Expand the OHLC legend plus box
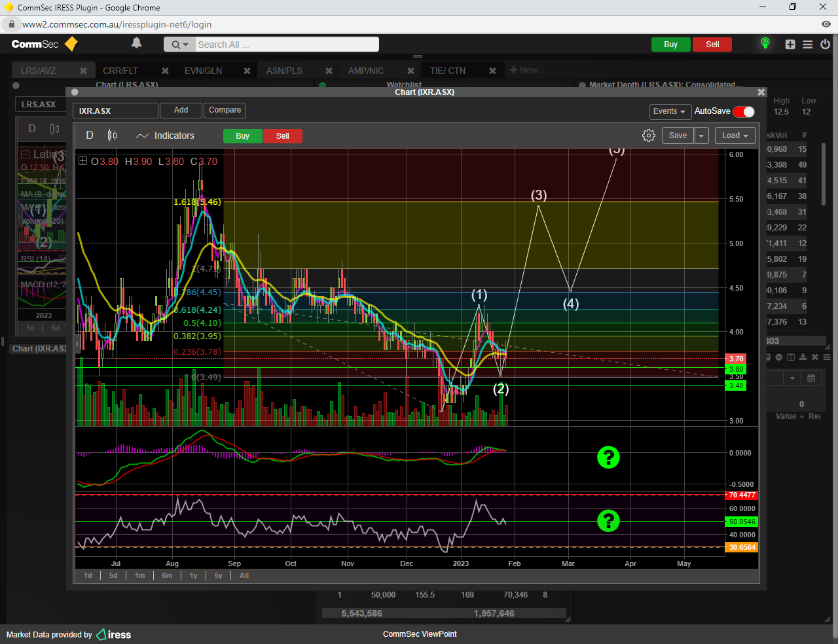 coord(82,161)
